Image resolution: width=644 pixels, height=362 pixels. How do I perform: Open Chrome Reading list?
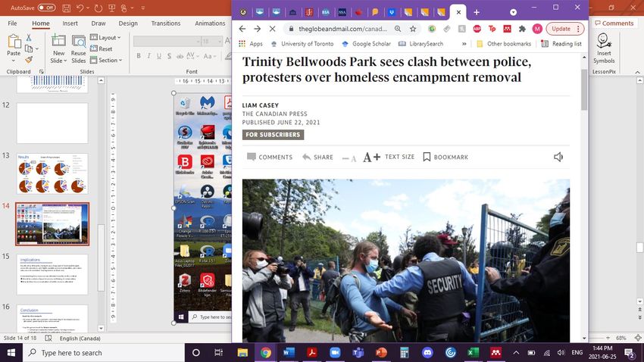[x=561, y=43]
